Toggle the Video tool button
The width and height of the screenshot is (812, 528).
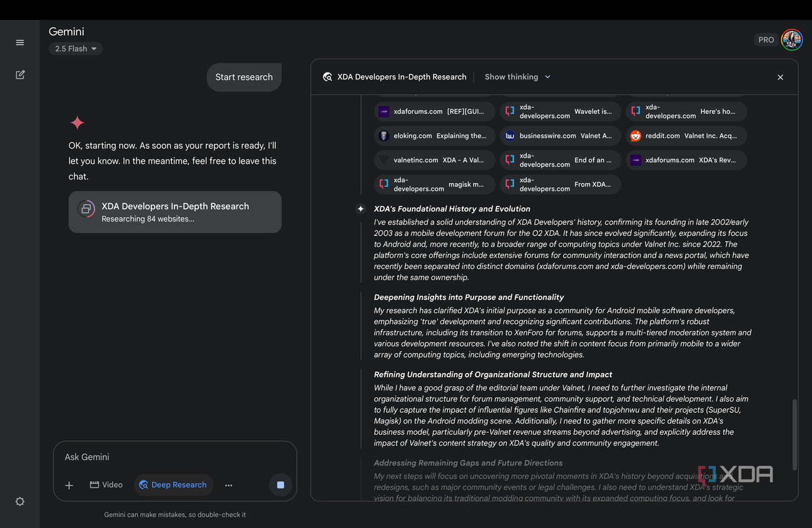coord(106,485)
